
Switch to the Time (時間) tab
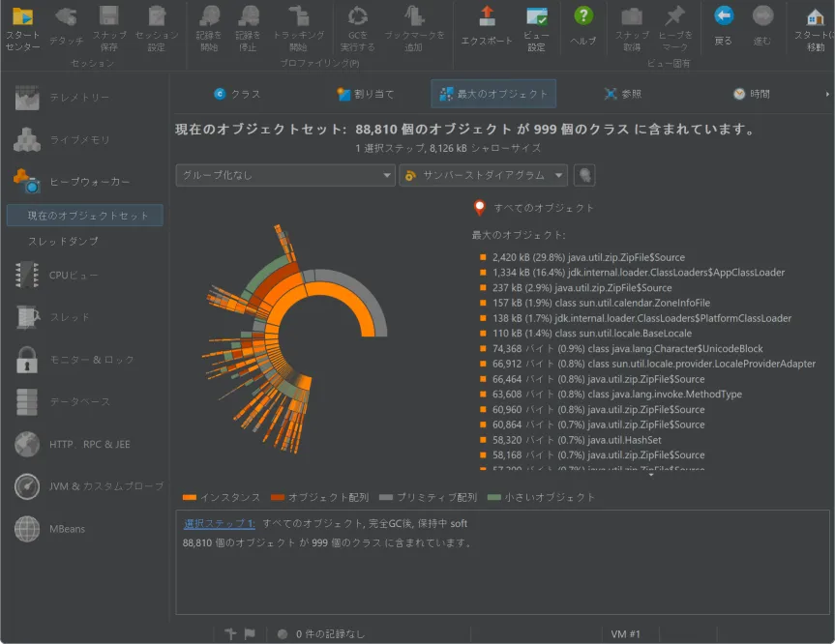pos(752,94)
